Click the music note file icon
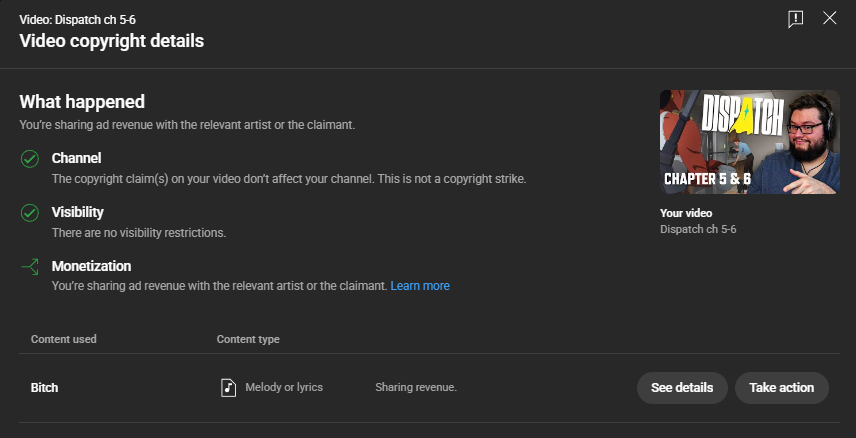Viewport: 856px width, 438px height. [x=228, y=388]
